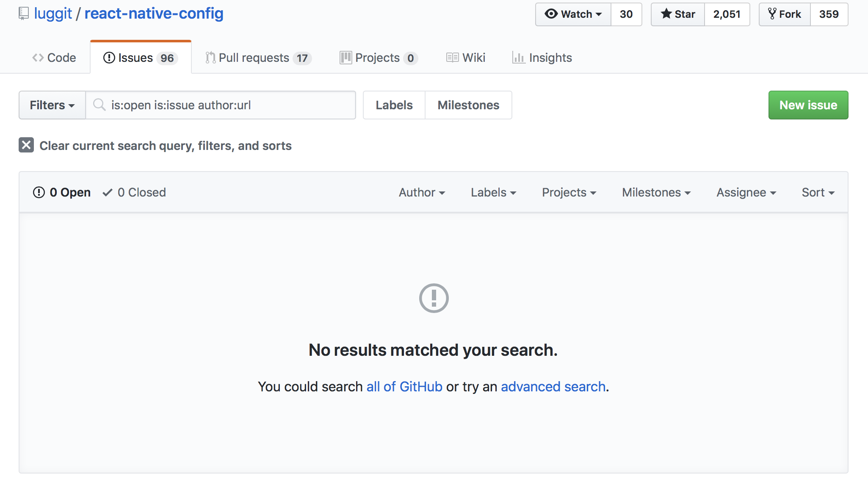Switch to the Code tab
The width and height of the screenshot is (868, 482).
tap(54, 58)
